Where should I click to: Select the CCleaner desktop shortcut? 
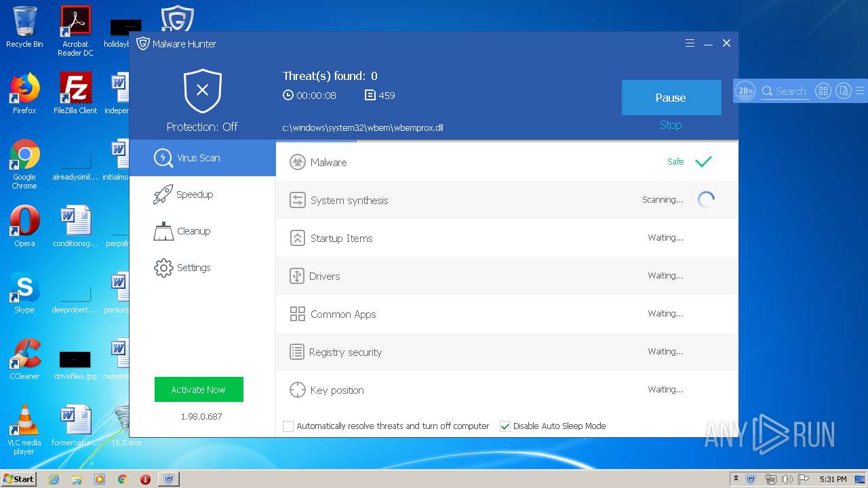[x=24, y=359]
